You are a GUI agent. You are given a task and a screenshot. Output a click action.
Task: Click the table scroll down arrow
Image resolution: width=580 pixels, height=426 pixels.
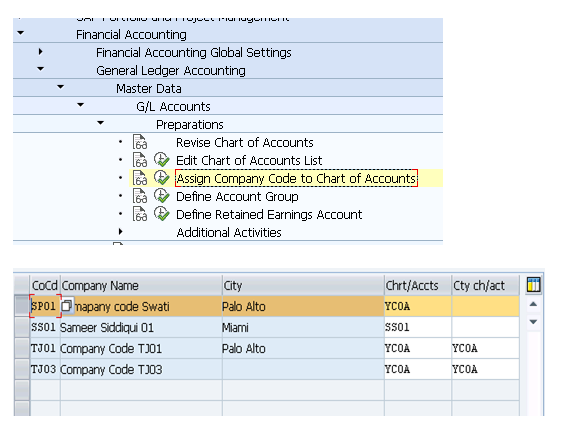[533, 322]
